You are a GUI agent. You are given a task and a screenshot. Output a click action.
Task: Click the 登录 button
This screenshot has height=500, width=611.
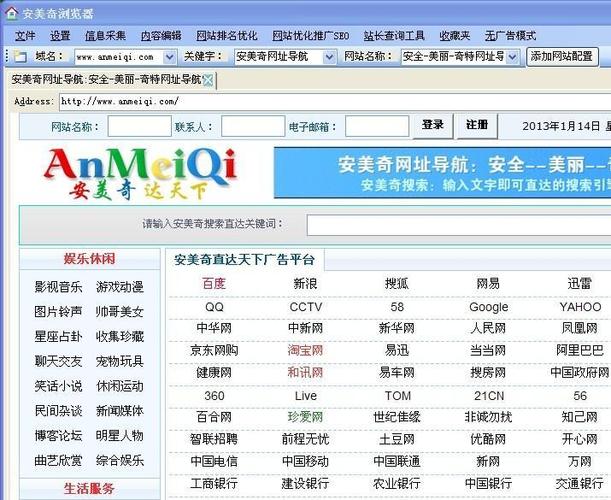(x=433, y=125)
